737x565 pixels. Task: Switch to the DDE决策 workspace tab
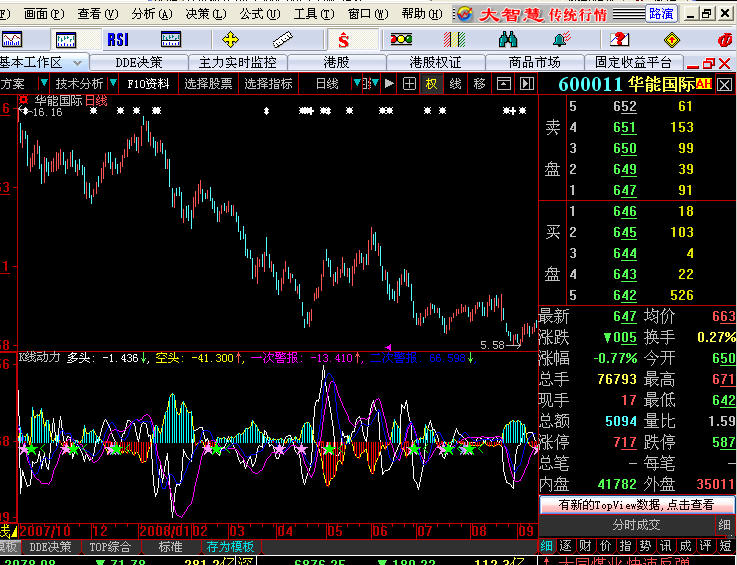click(x=139, y=63)
